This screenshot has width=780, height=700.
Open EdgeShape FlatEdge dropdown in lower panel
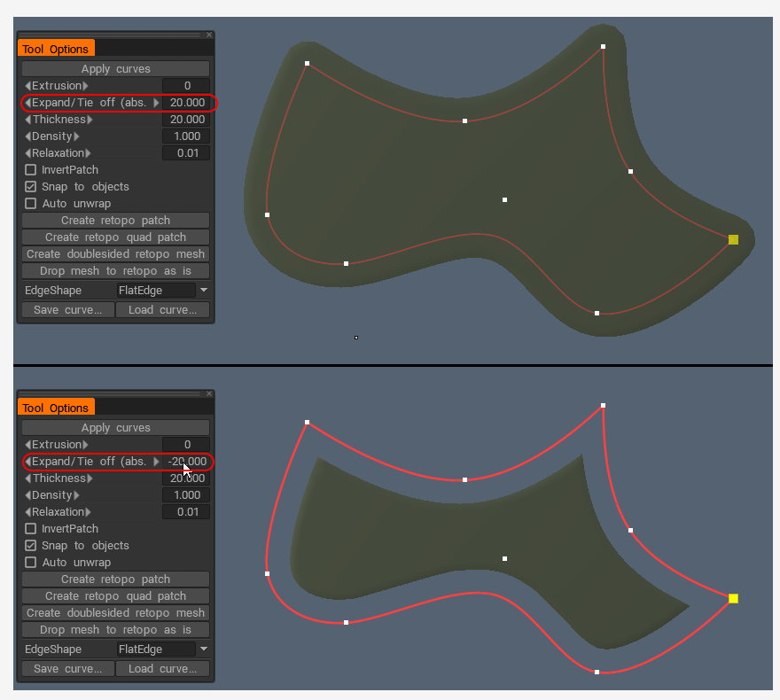point(163,649)
